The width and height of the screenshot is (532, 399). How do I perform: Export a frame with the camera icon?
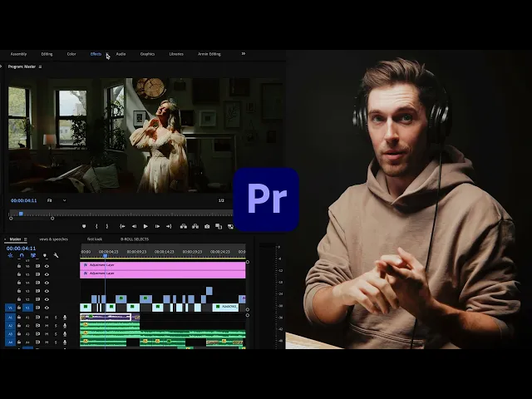pyautogui.click(x=207, y=226)
